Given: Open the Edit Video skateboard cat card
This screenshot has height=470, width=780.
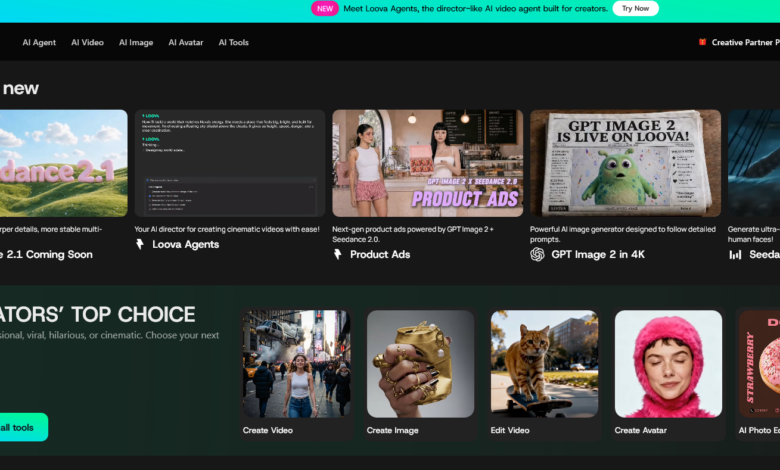Looking at the screenshot, I should coord(544,364).
